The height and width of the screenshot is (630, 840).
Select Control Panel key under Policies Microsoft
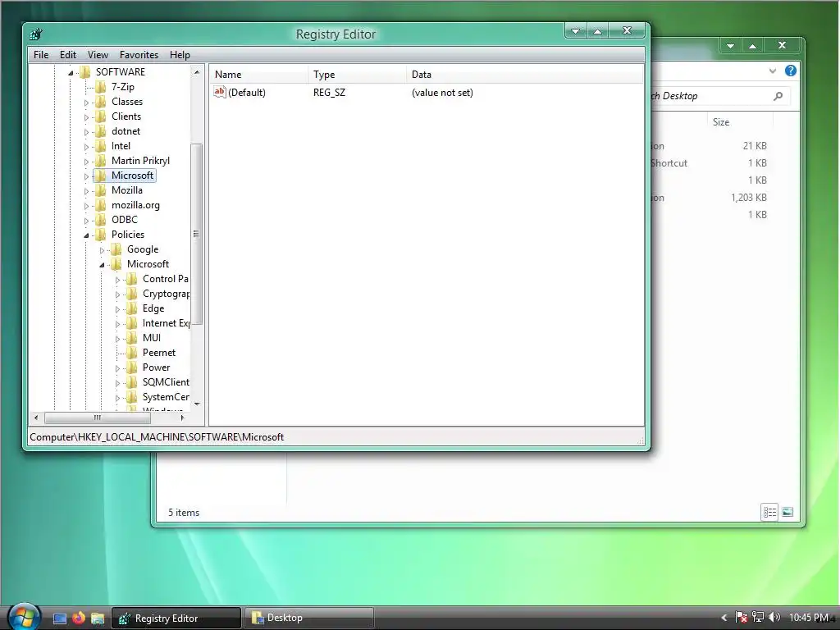[x=165, y=279]
